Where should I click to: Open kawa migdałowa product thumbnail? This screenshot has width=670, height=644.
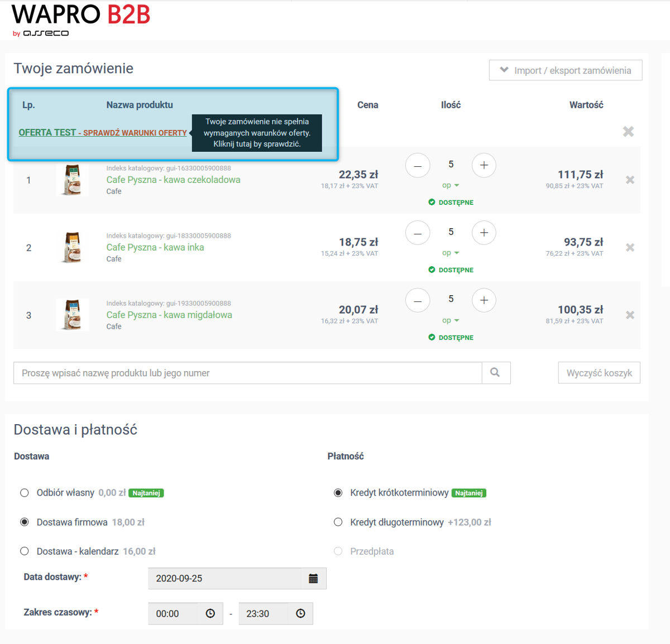(x=73, y=315)
